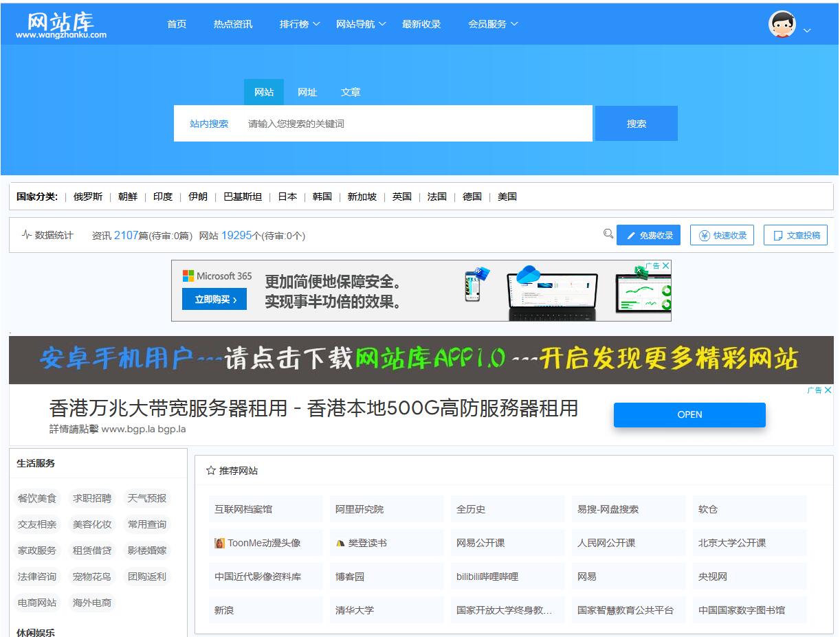Open the dropdown arrow next to avatar
Screen dimensions: 840x637
[x=807, y=30]
